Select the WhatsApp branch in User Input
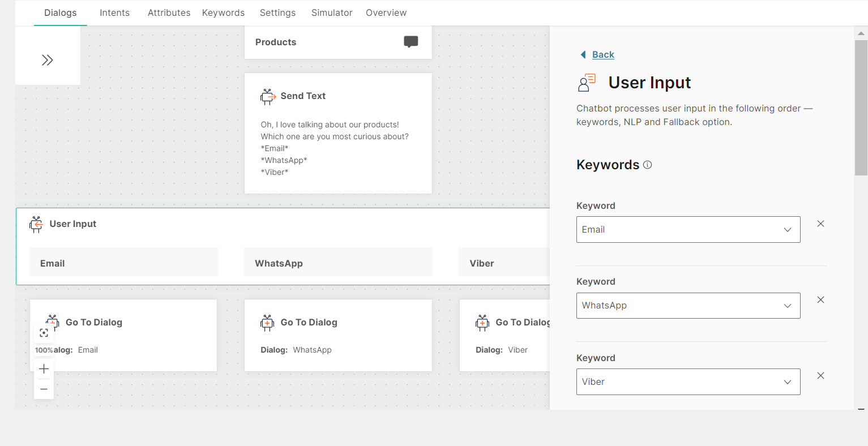Image resolution: width=868 pixels, height=446 pixels. coord(338,263)
